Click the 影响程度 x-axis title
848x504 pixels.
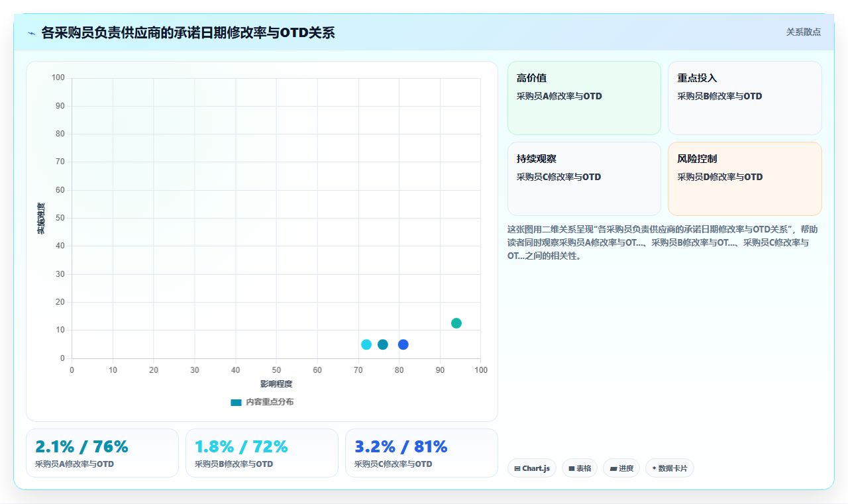point(276,384)
